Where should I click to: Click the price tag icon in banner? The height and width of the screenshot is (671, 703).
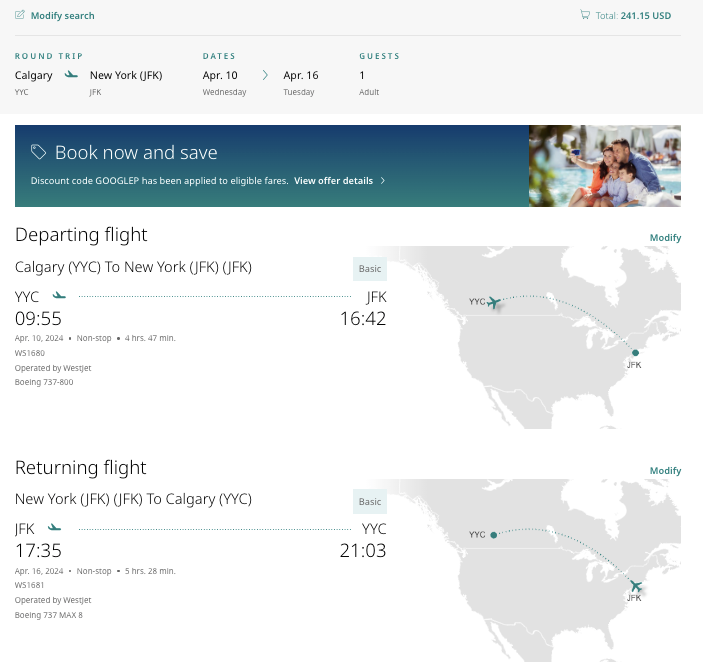coord(39,152)
